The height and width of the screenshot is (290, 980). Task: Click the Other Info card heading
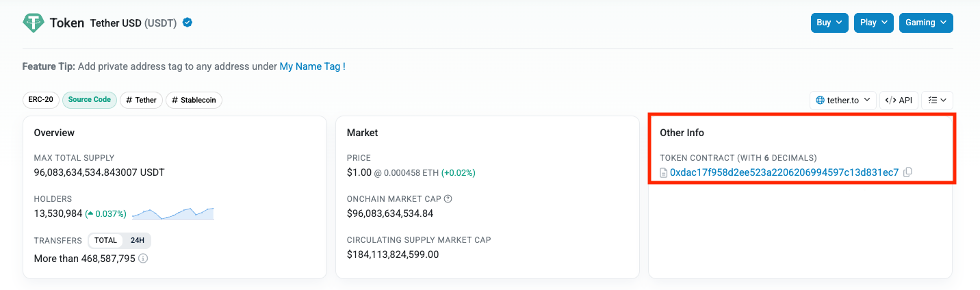[x=682, y=133]
